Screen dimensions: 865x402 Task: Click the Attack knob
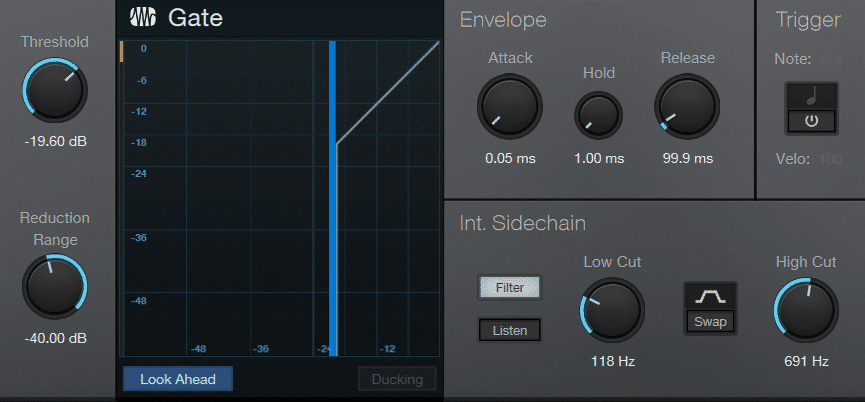point(509,106)
